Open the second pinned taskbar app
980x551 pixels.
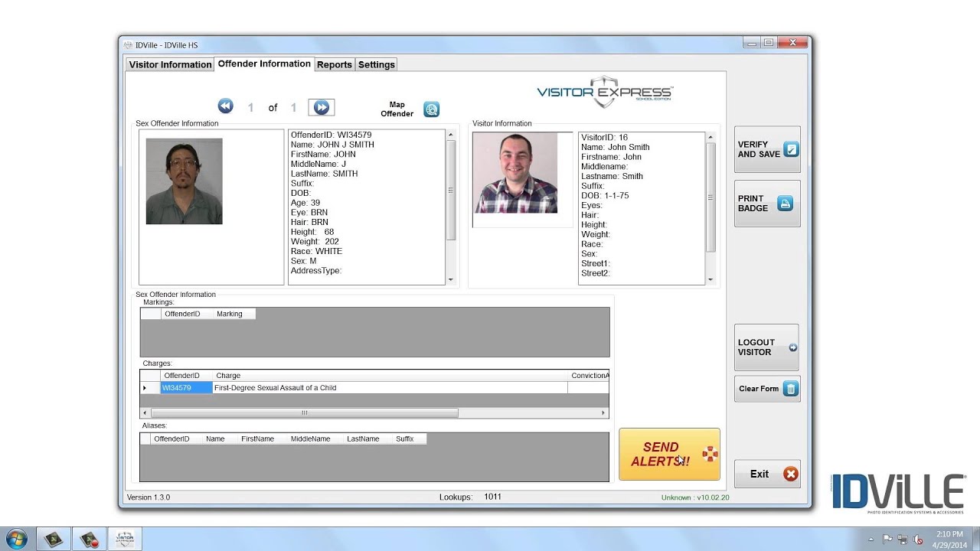pyautogui.click(x=89, y=539)
